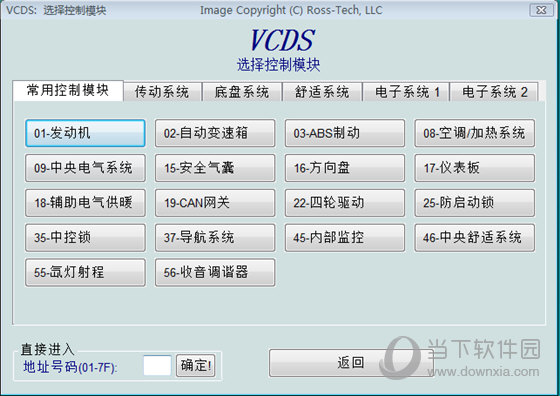The image size is (560, 396).
Task: Choose the 16-方向盘 steering wheel module
Action: (345, 168)
